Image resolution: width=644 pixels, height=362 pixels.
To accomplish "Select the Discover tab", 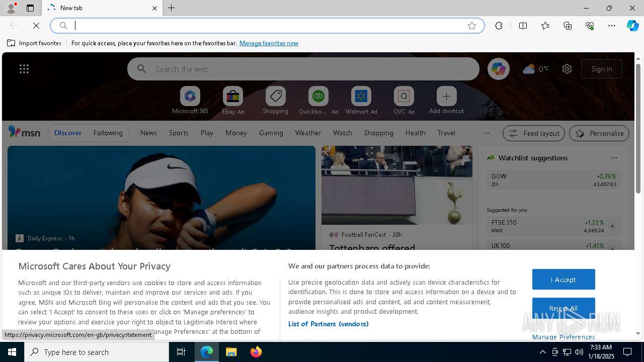I will [x=68, y=133].
